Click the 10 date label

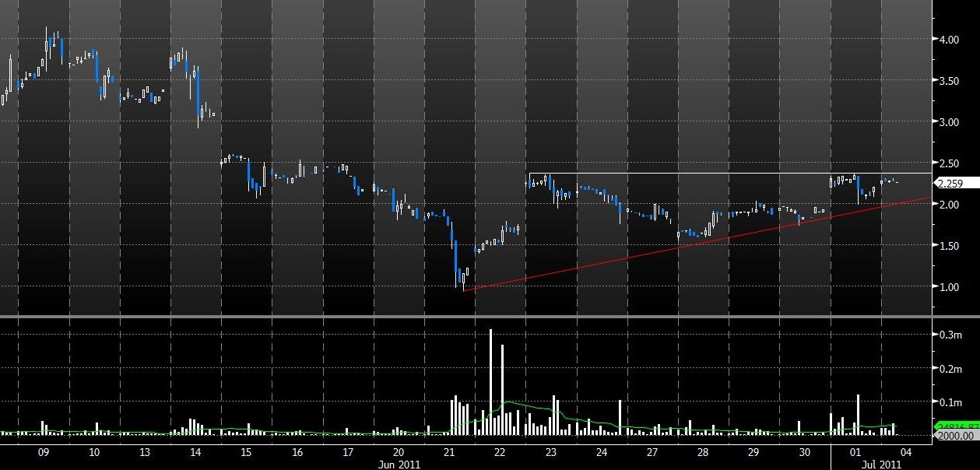point(94,452)
